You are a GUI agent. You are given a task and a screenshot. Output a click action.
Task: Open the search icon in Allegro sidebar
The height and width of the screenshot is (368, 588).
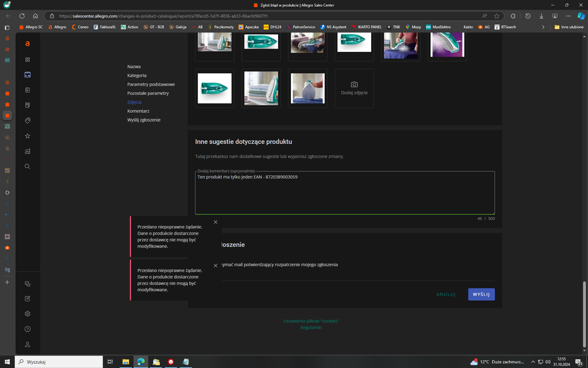pos(27,166)
